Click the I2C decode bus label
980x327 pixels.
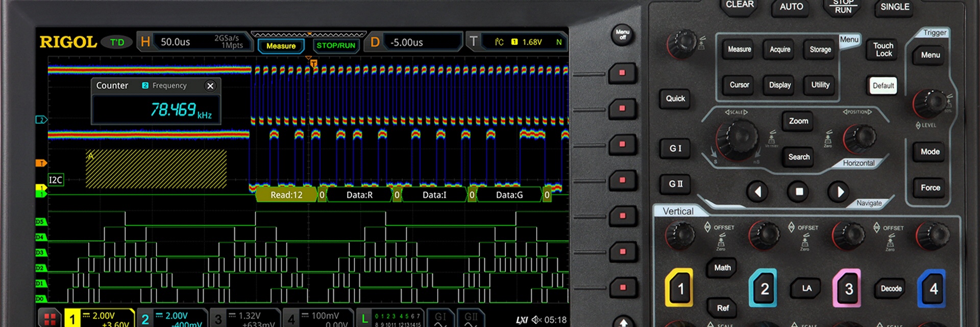pyautogui.click(x=56, y=180)
